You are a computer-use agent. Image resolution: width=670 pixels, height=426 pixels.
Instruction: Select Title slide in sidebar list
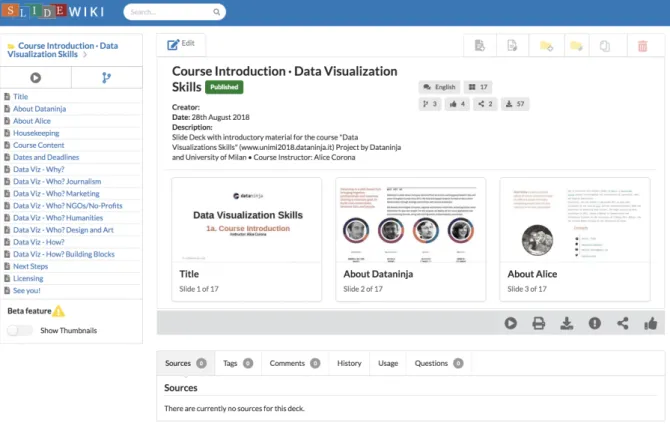pyautogui.click(x=21, y=97)
